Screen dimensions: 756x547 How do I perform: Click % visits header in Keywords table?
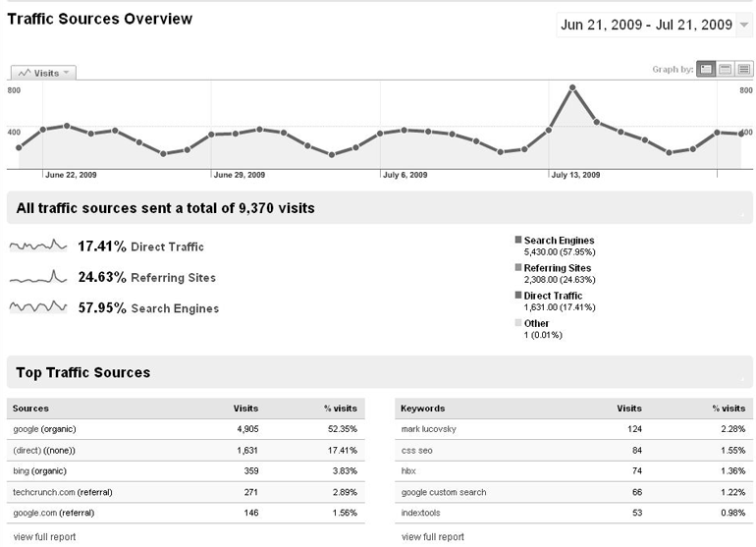729,409
